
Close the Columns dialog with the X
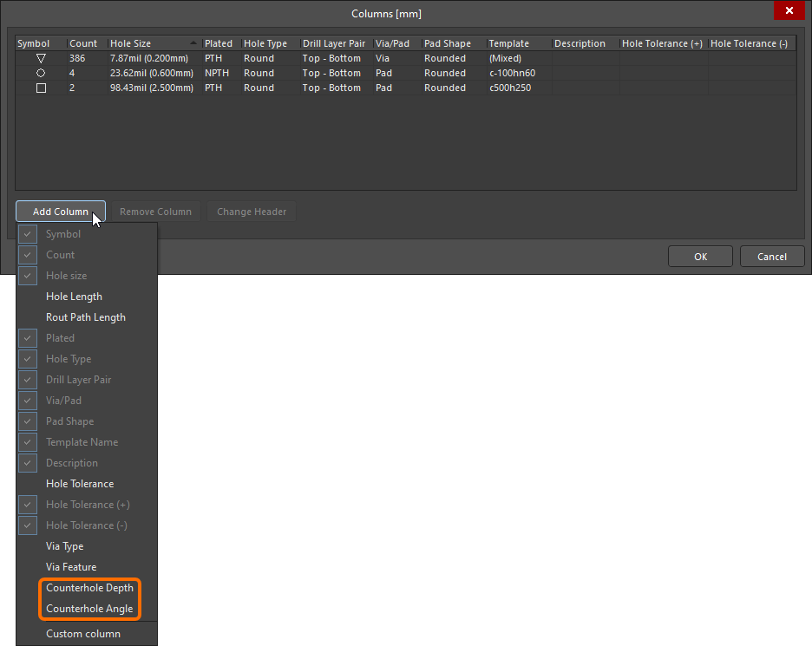coord(789,11)
